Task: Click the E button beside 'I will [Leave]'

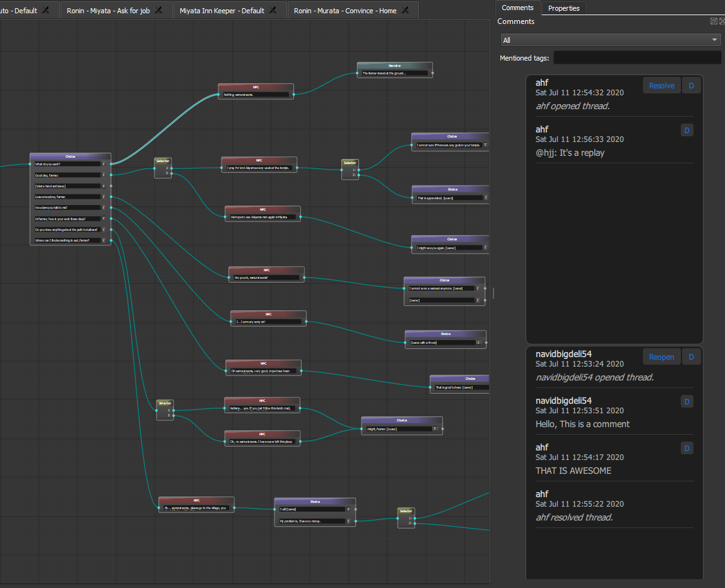Action: coord(349,509)
